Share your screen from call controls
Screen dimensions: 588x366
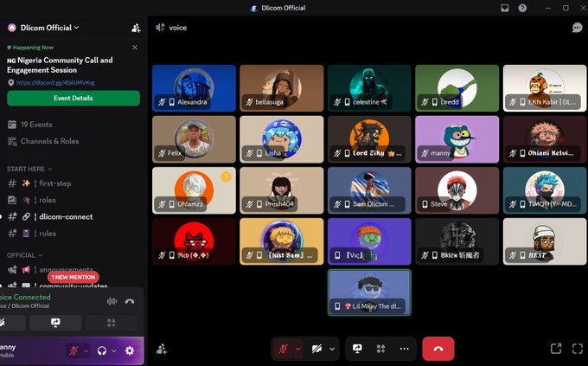(x=357, y=349)
